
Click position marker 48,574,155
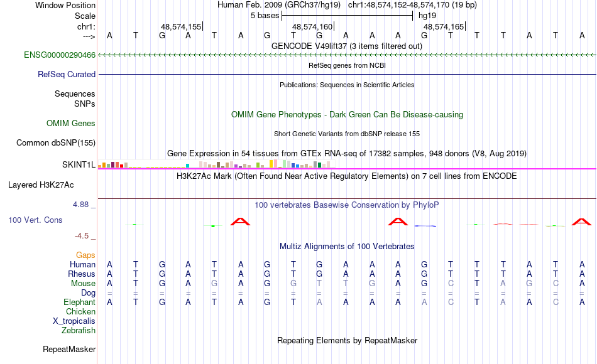click(182, 26)
